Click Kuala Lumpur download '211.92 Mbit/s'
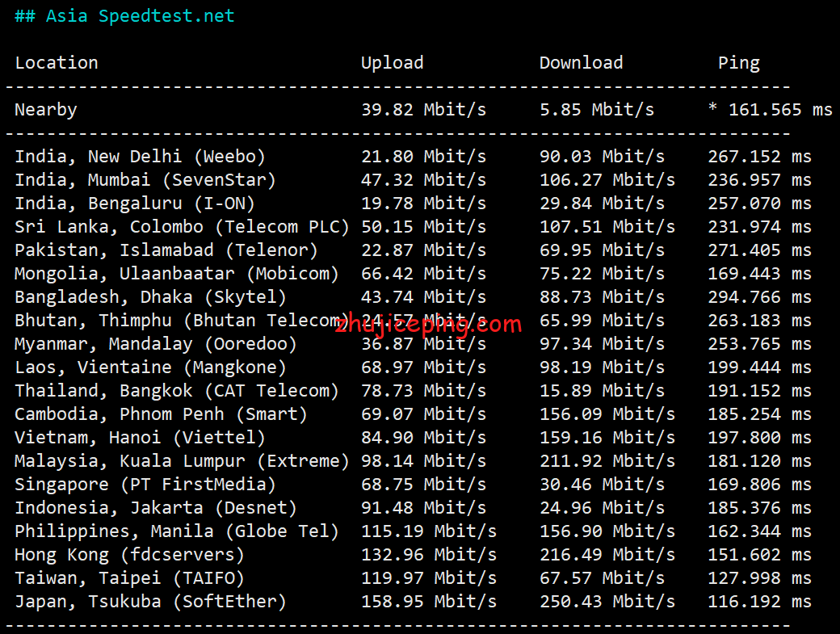Image resolution: width=840 pixels, height=634 pixels. (607, 461)
